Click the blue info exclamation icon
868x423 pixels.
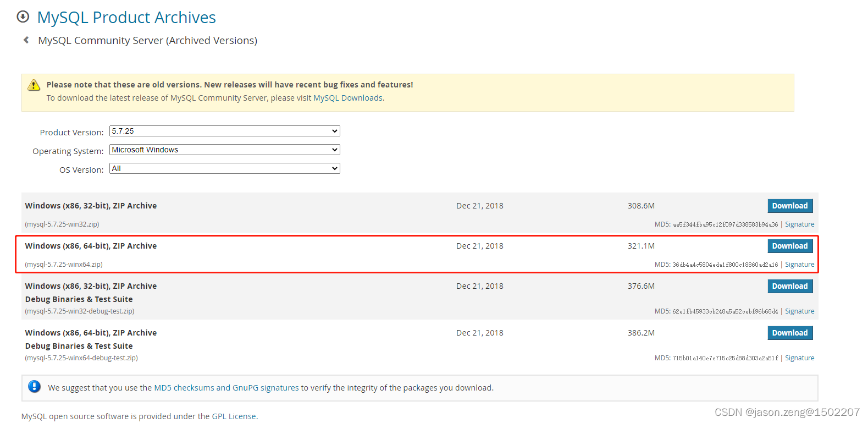pos(34,387)
